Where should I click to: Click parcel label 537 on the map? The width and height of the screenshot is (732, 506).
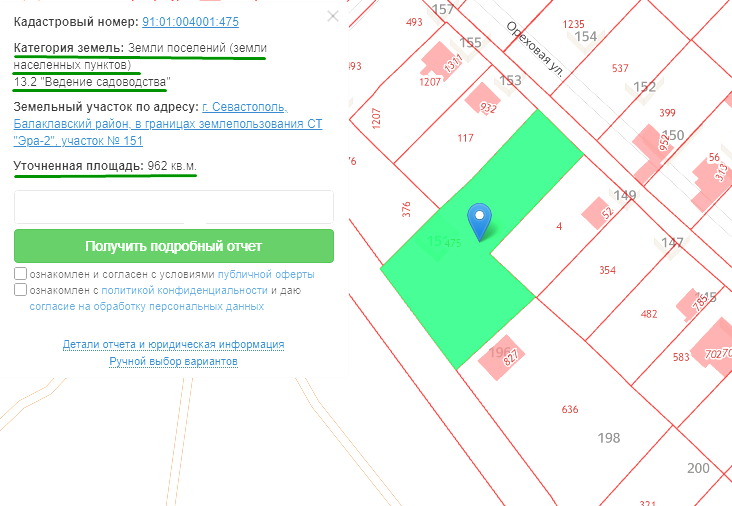click(x=620, y=69)
